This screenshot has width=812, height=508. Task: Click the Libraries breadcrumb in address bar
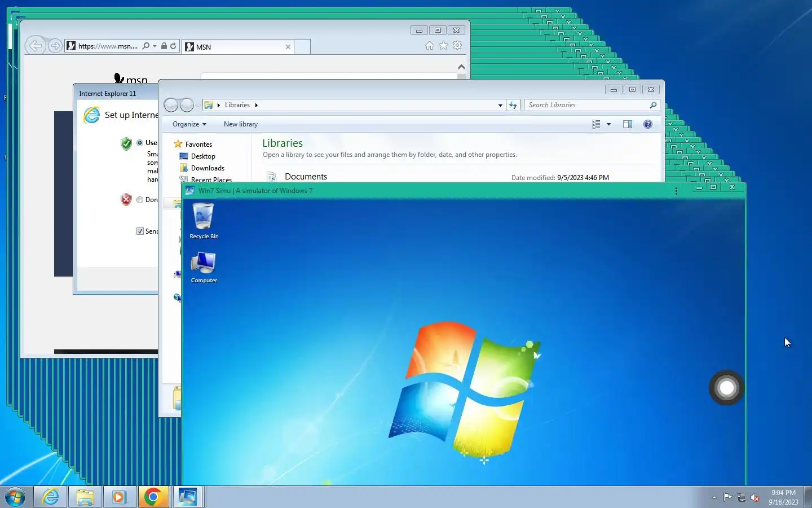237,105
